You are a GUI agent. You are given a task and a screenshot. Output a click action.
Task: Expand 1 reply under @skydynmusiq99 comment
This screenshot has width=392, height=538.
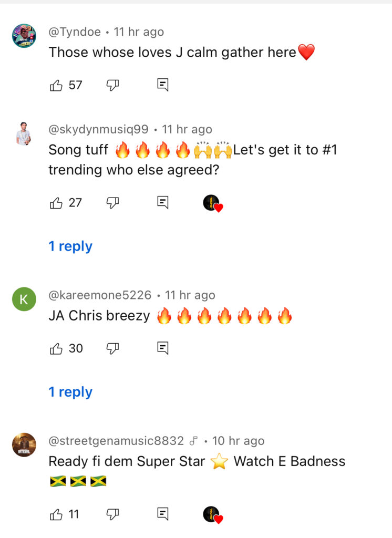pos(70,246)
